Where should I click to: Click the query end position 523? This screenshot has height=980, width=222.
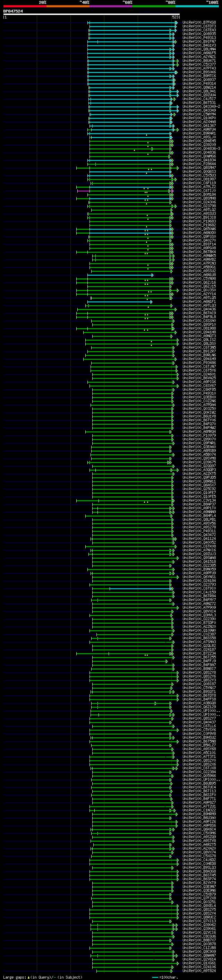pos(175,17)
